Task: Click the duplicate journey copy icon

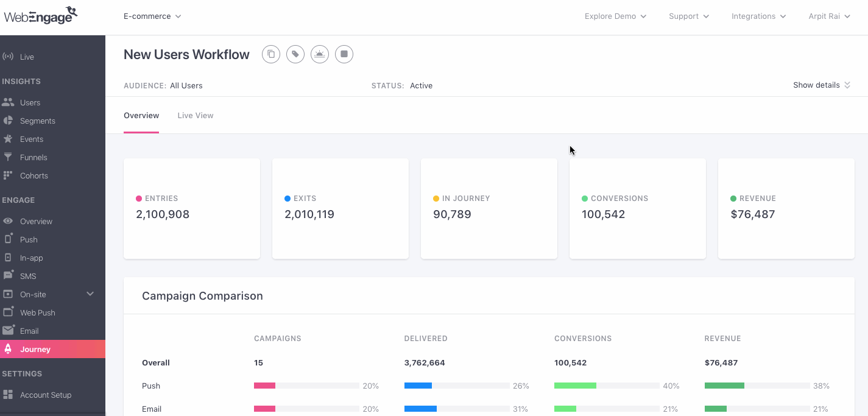Action: pyautogui.click(x=271, y=54)
